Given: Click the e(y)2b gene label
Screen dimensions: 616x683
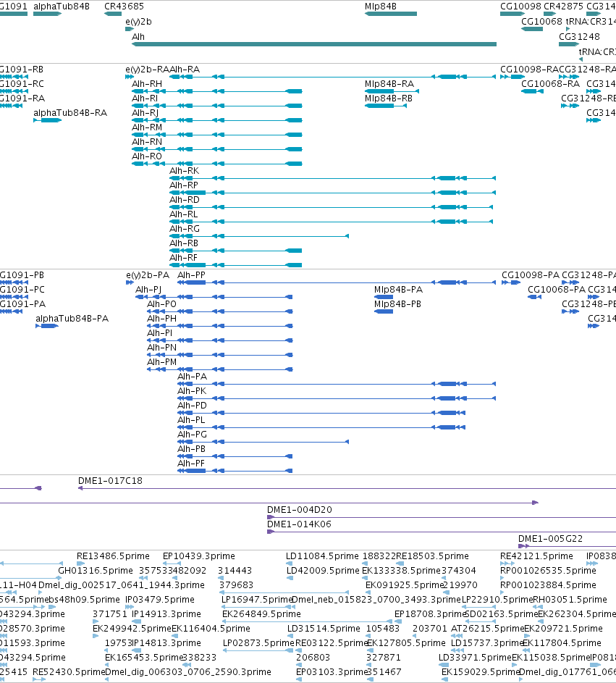Looking at the screenshot, I should click(x=138, y=21).
